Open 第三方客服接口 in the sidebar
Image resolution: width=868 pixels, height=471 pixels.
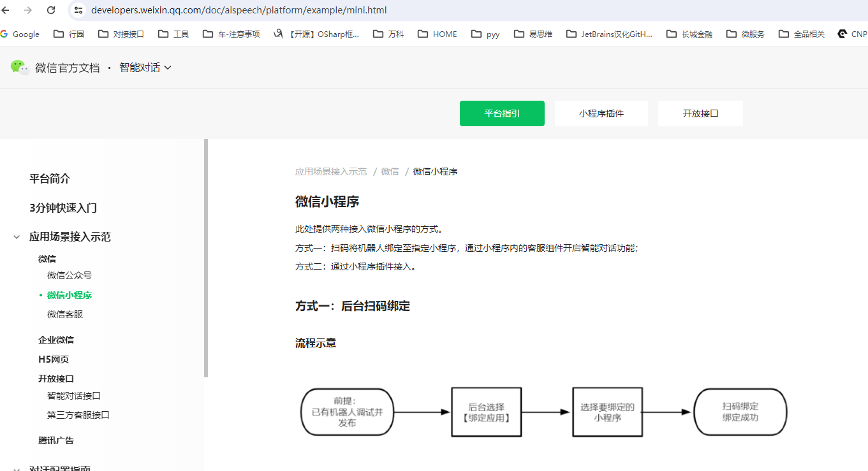pos(78,415)
